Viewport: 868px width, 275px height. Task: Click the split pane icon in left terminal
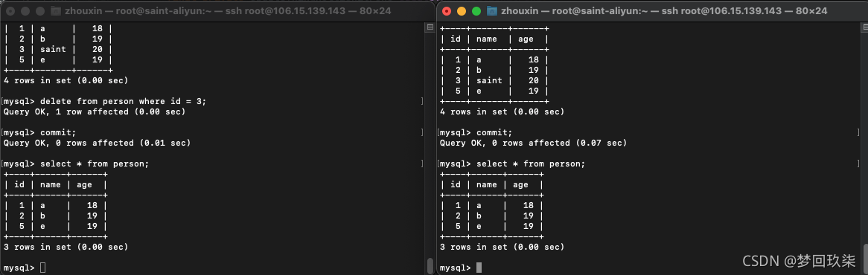[430, 27]
